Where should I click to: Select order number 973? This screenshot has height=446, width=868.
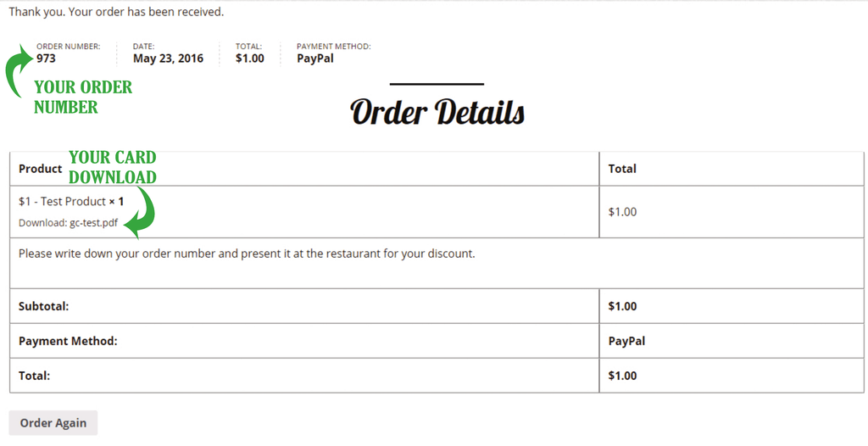pyautogui.click(x=46, y=59)
